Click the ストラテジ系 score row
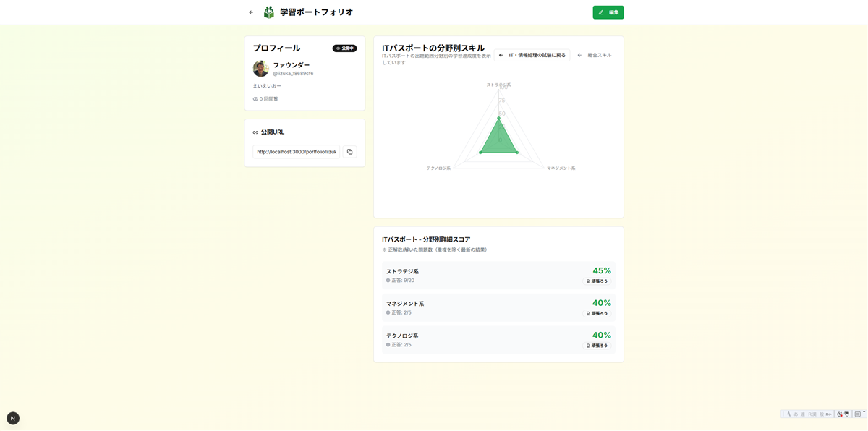The image size is (868, 431). (x=498, y=276)
